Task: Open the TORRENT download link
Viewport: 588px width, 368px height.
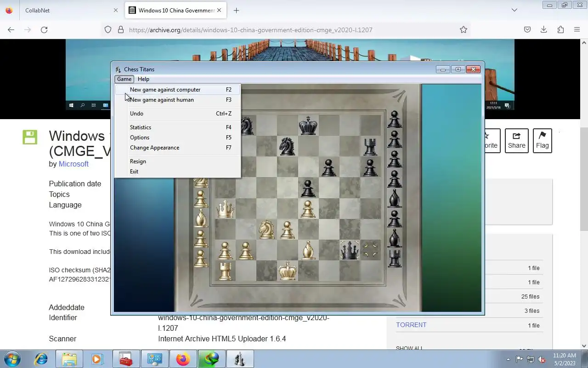Action: 411,325
